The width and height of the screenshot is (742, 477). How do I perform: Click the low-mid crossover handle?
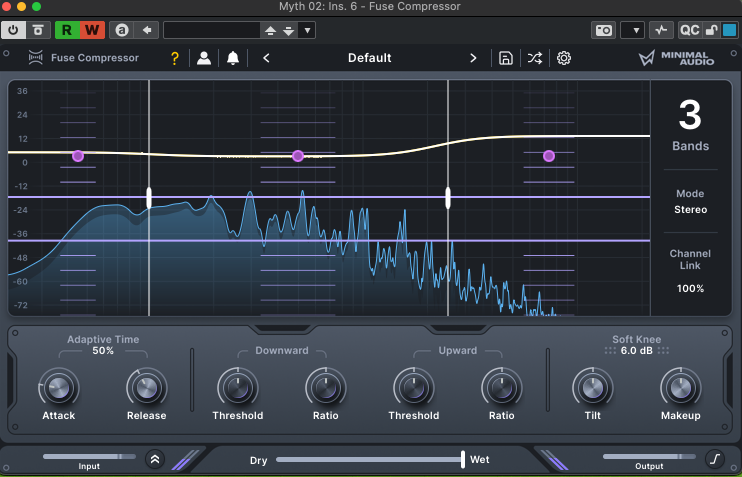point(149,198)
